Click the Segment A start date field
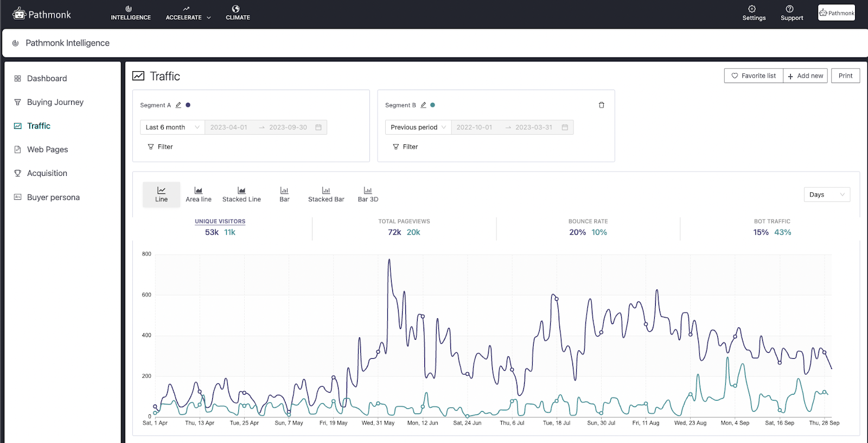Image resolution: width=868 pixels, height=443 pixels. (229, 128)
